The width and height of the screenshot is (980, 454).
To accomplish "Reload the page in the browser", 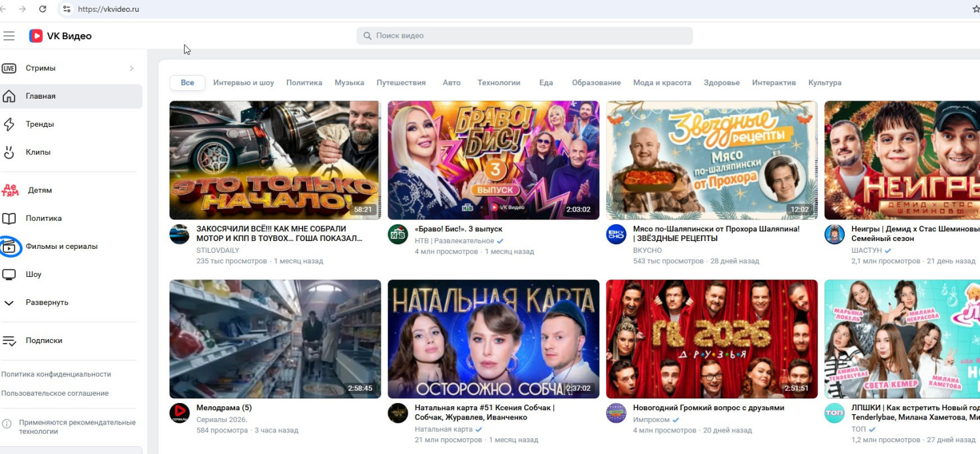I will pos(43,9).
